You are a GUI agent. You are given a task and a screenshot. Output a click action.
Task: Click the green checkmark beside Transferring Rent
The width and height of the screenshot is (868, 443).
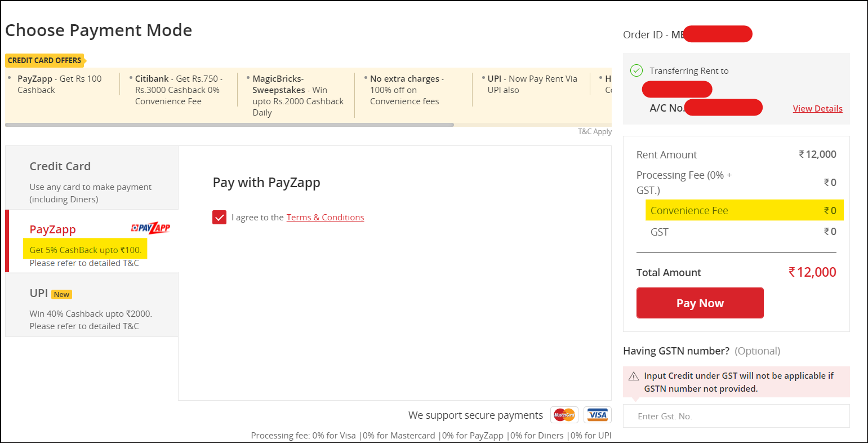637,70
